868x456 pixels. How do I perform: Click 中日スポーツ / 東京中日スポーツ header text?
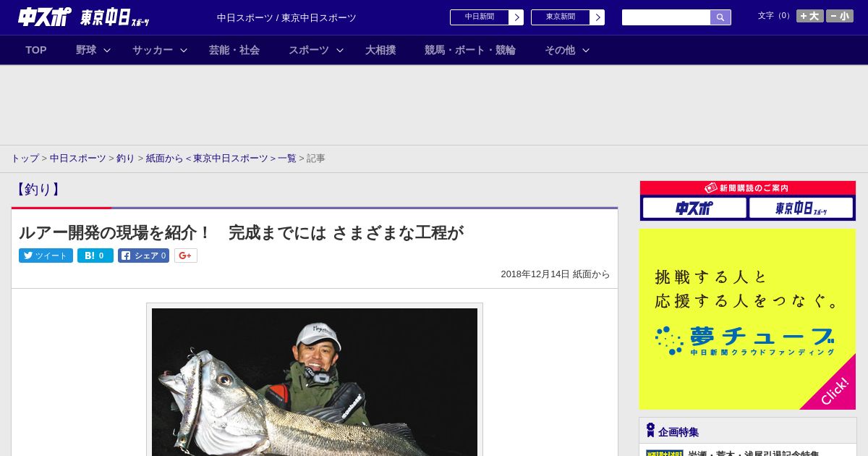click(x=286, y=17)
